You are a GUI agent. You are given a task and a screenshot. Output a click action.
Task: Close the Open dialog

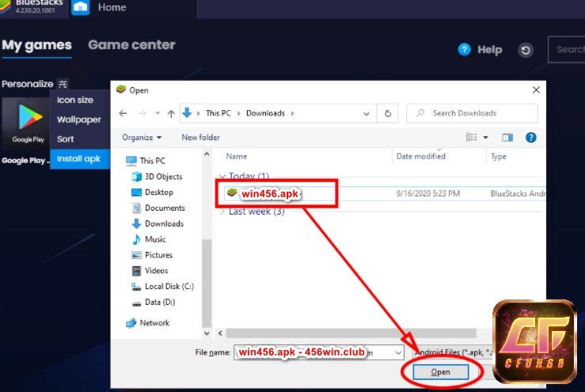pos(536,89)
